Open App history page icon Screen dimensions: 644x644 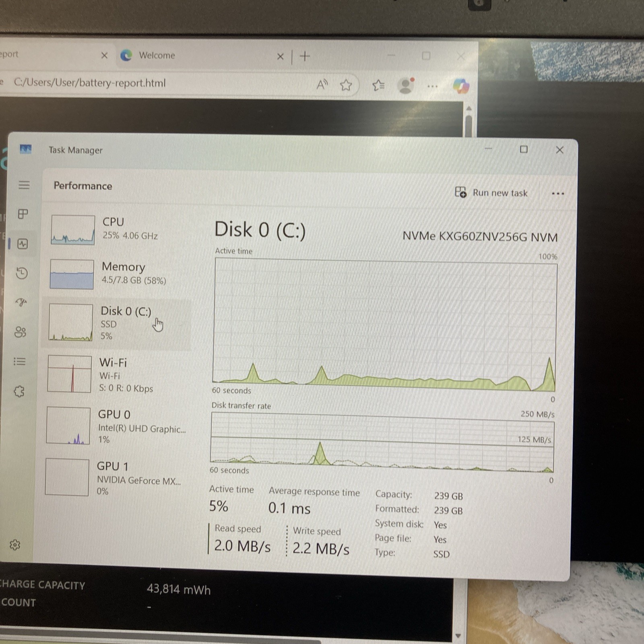[22, 273]
